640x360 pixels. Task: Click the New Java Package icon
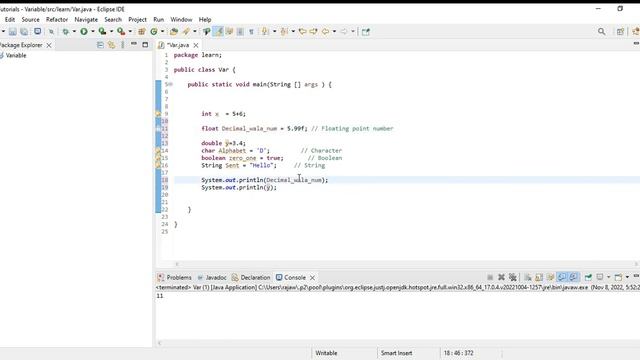tap(142, 31)
